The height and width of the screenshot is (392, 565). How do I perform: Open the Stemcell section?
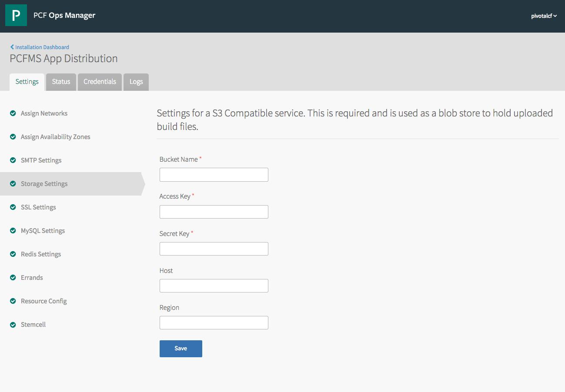click(33, 325)
